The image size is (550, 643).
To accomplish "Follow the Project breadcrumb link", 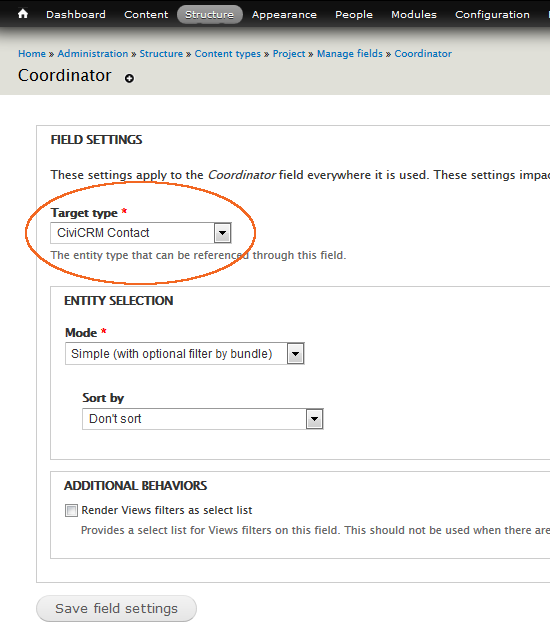I will 289,54.
